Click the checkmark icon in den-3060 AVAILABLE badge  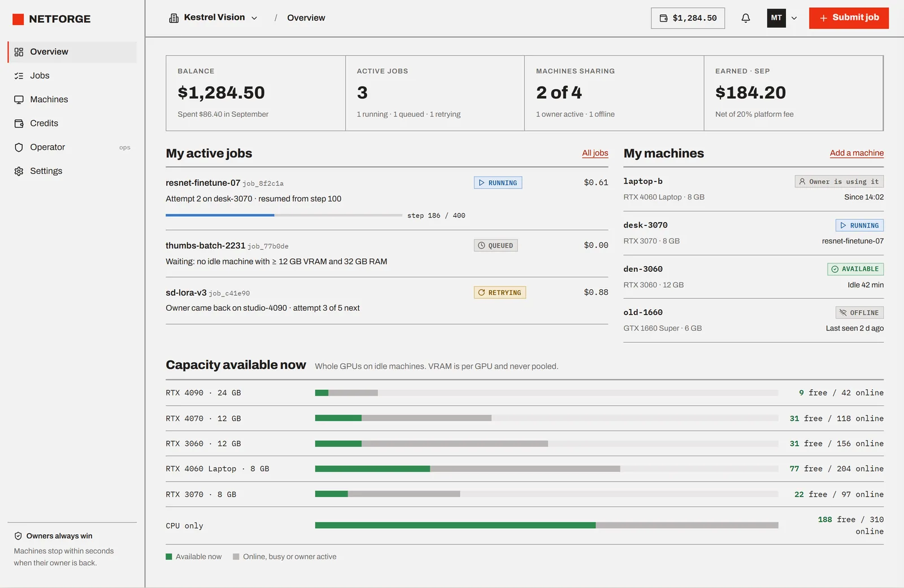click(835, 269)
